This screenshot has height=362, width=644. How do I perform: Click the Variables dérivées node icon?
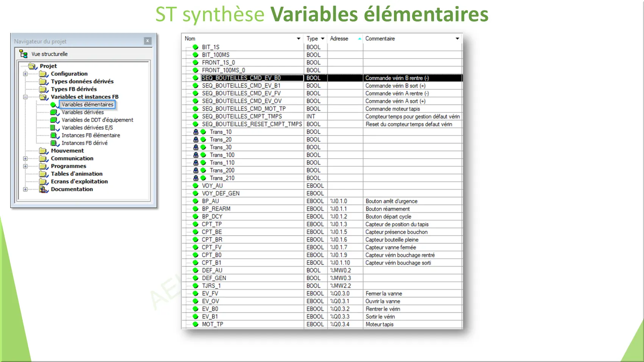coord(55,112)
